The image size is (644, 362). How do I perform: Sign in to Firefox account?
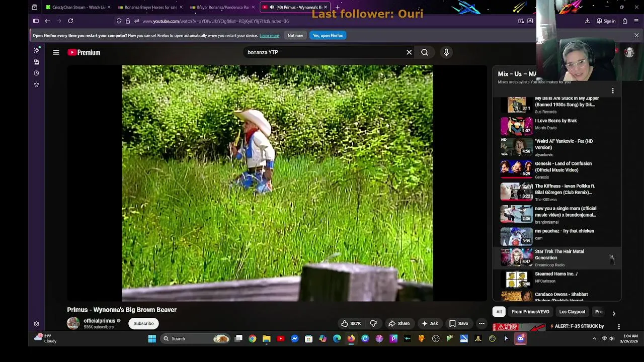[x=606, y=21]
